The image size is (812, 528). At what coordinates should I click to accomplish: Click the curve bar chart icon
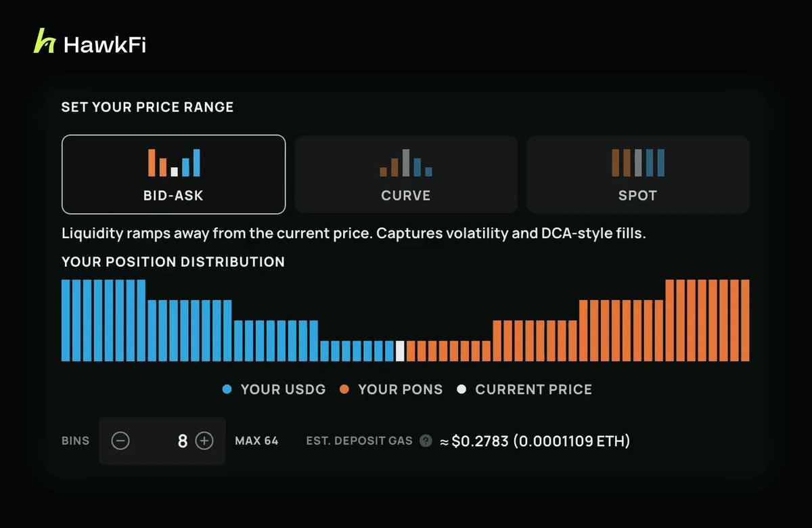[x=406, y=162]
